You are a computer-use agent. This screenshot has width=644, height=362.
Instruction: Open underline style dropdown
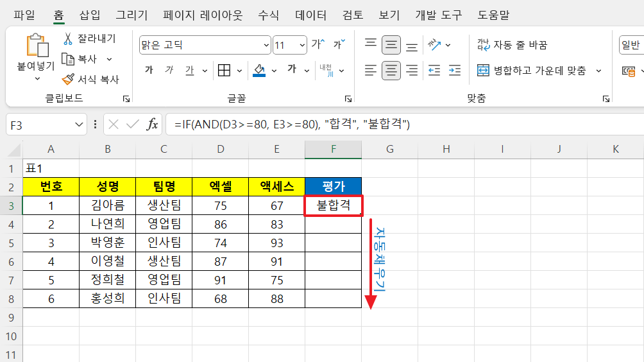pyautogui.click(x=205, y=71)
